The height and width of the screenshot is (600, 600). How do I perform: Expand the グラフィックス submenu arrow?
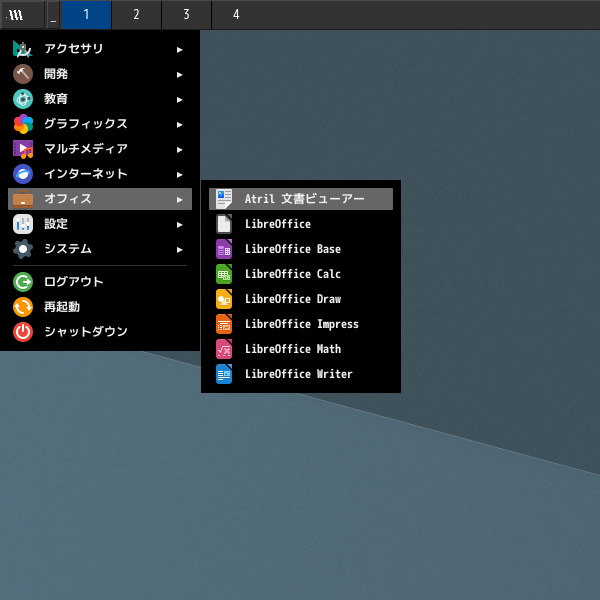point(180,124)
